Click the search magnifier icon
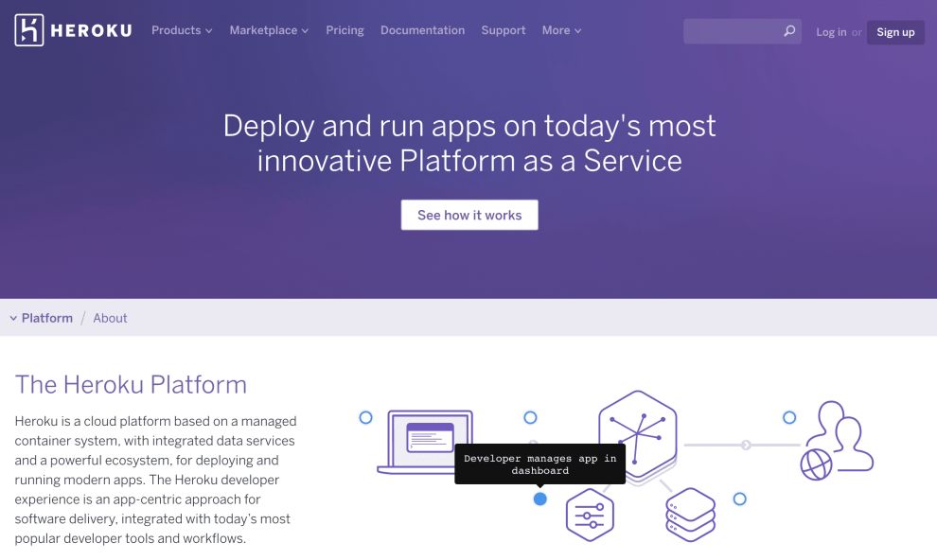937x560 pixels. coord(789,31)
